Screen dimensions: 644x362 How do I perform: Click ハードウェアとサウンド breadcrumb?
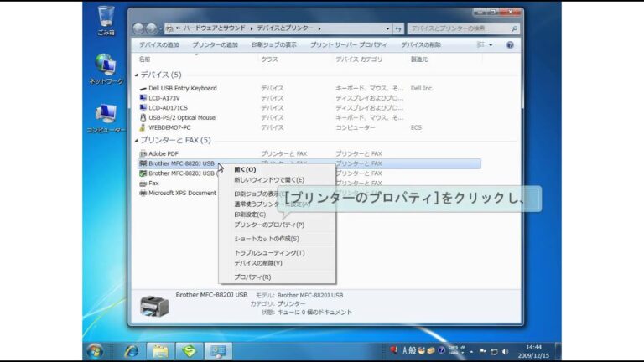point(215,28)
